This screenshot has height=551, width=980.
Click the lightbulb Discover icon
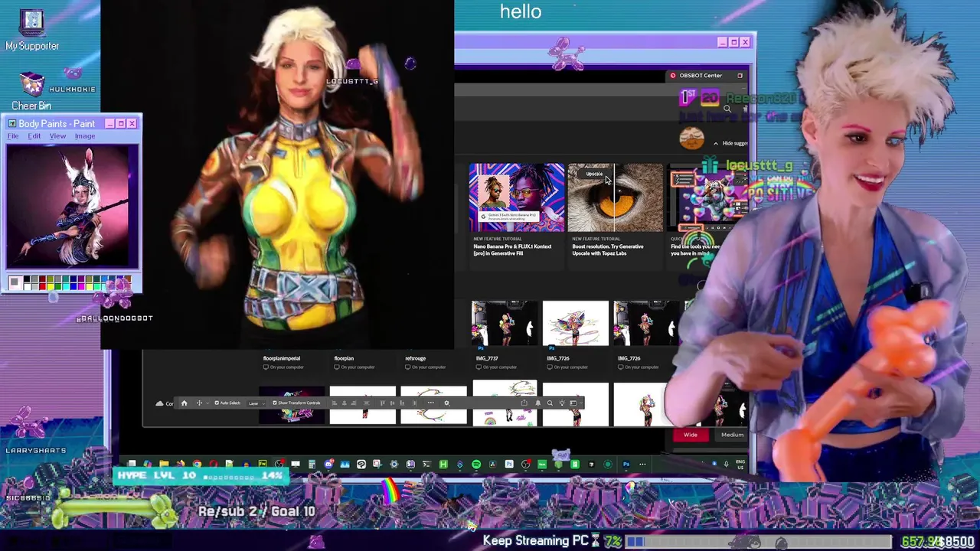tap(563, 403)
